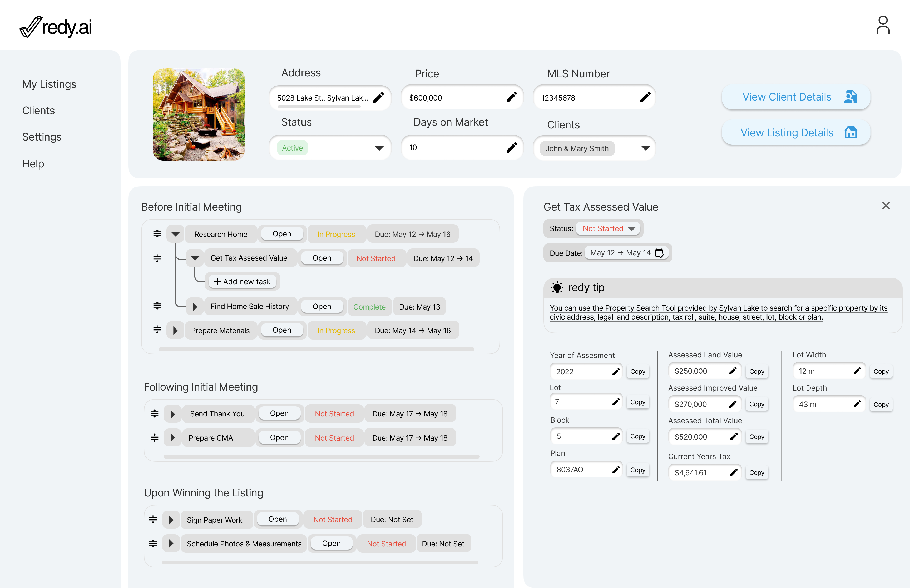Expand the Find Home Sale History task

tap(195, 306)
